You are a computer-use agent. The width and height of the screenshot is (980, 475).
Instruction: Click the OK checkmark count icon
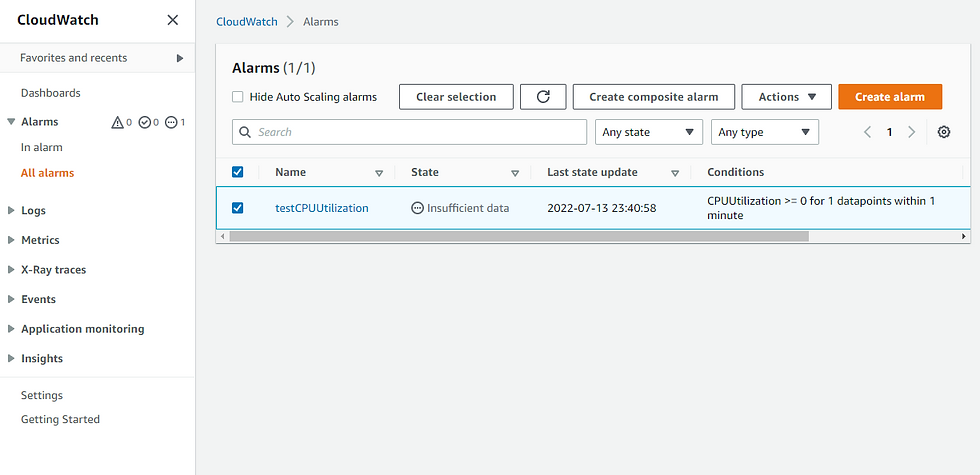(x=145, y=122)
